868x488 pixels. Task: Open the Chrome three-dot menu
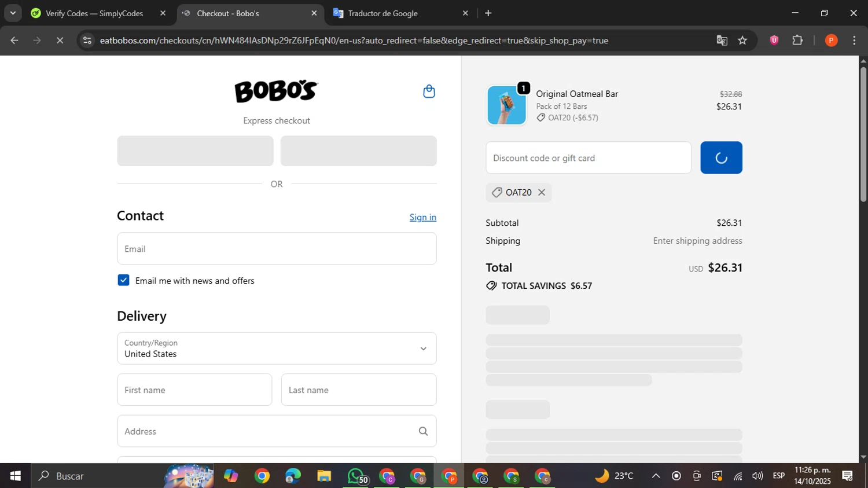tap(854, 40)
